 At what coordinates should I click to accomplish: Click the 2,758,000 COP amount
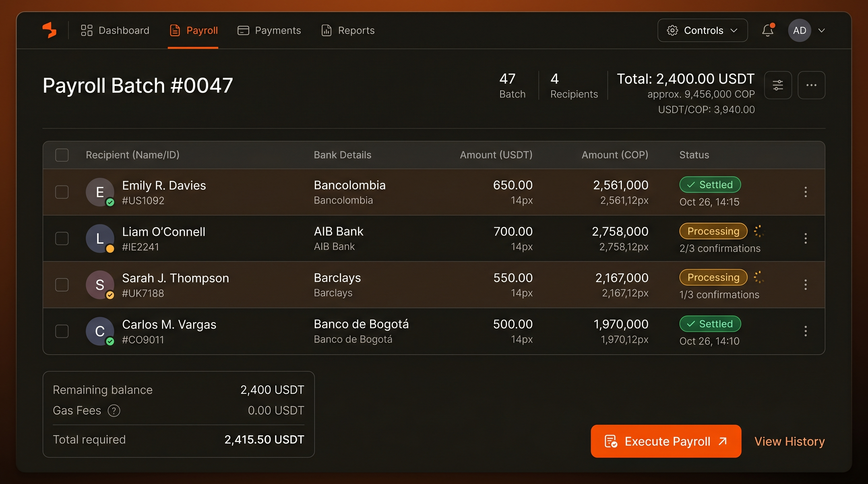620,232
